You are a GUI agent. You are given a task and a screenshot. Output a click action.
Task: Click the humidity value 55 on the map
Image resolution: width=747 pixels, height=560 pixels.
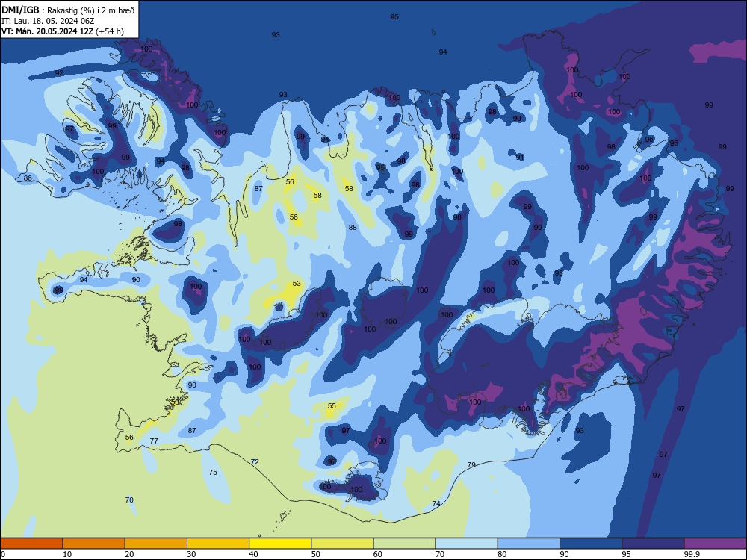coord(332,405)
